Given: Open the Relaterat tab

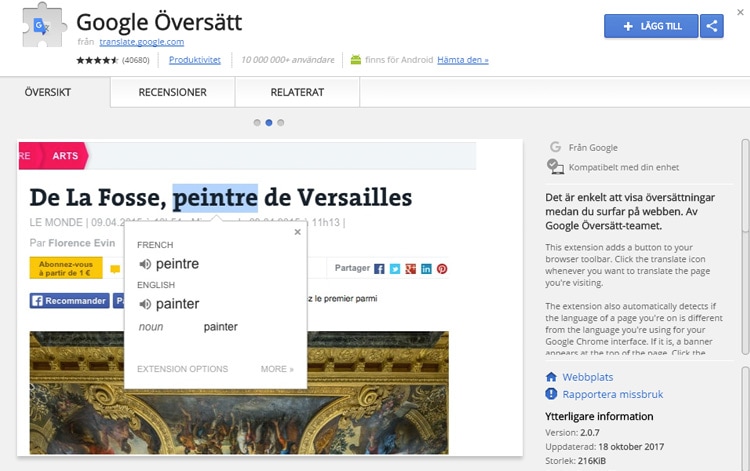Looking at the screenshot, I should (x=297, y=92).
